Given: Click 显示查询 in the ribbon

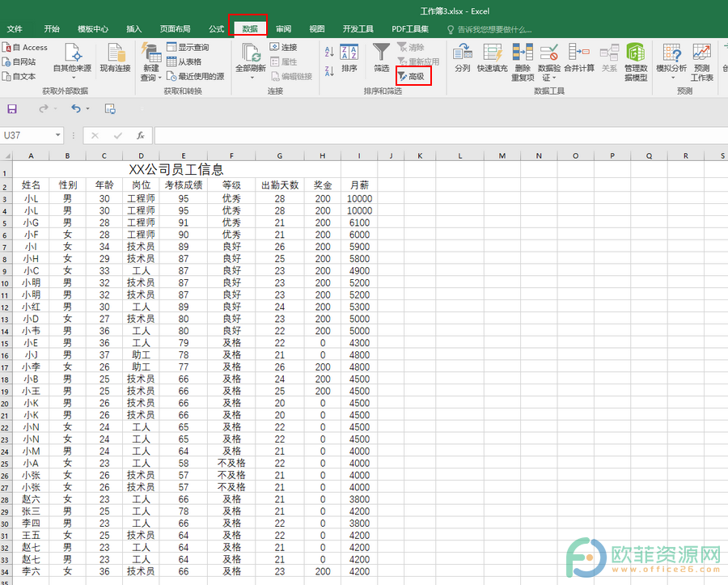Looking at the screenshot, I should (188, 48).
